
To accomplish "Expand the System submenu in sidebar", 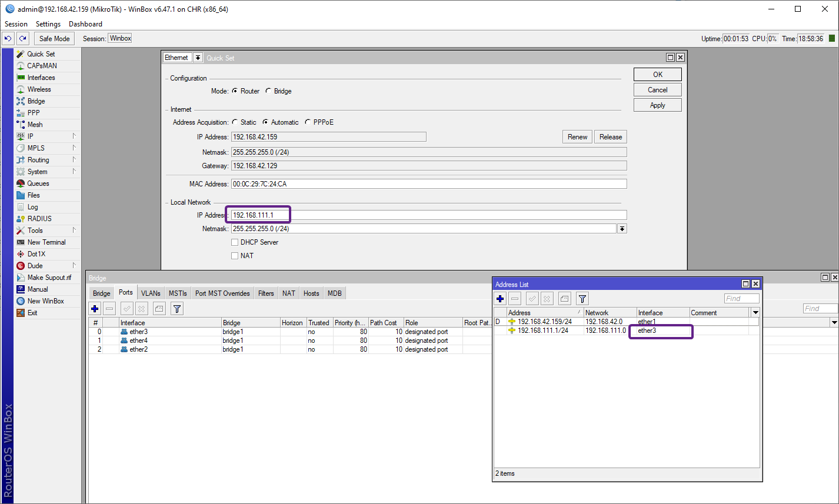I will pos(75,172).
